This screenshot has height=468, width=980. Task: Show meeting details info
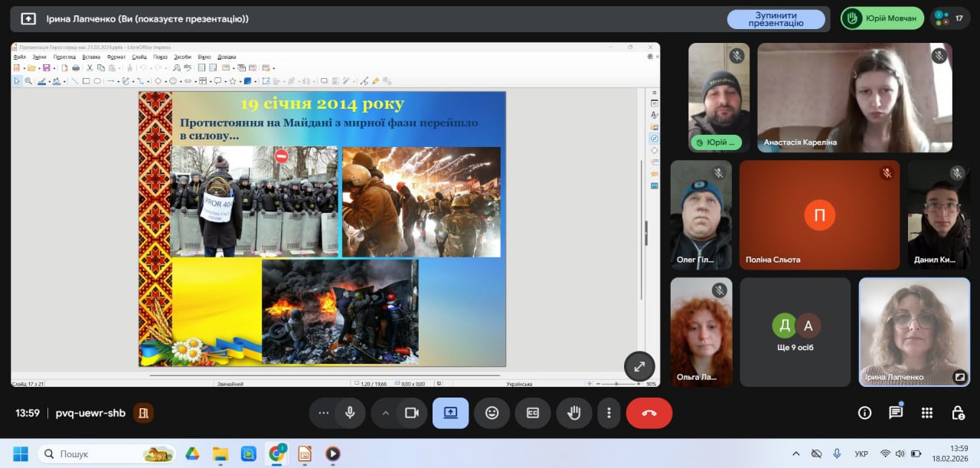pos(864,413)
